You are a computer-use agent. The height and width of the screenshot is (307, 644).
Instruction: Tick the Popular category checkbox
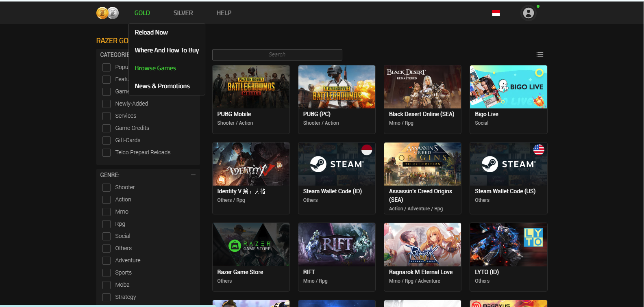[107, 67]
